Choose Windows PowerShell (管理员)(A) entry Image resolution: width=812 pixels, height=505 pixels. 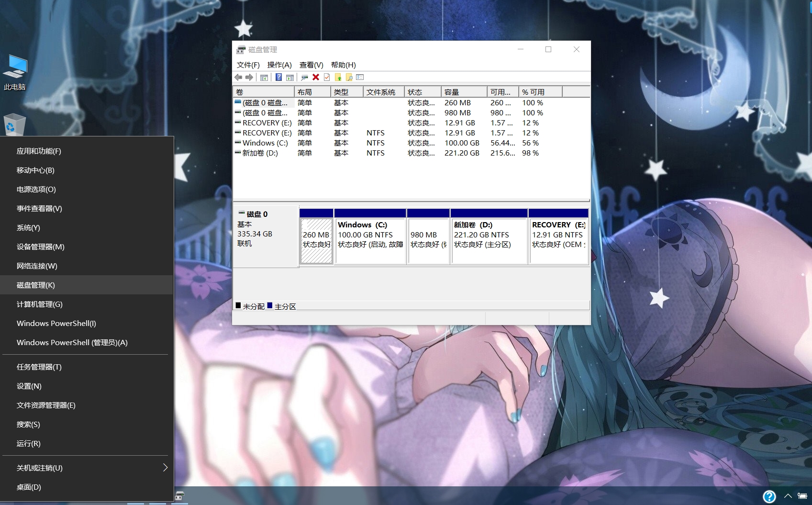87,343
